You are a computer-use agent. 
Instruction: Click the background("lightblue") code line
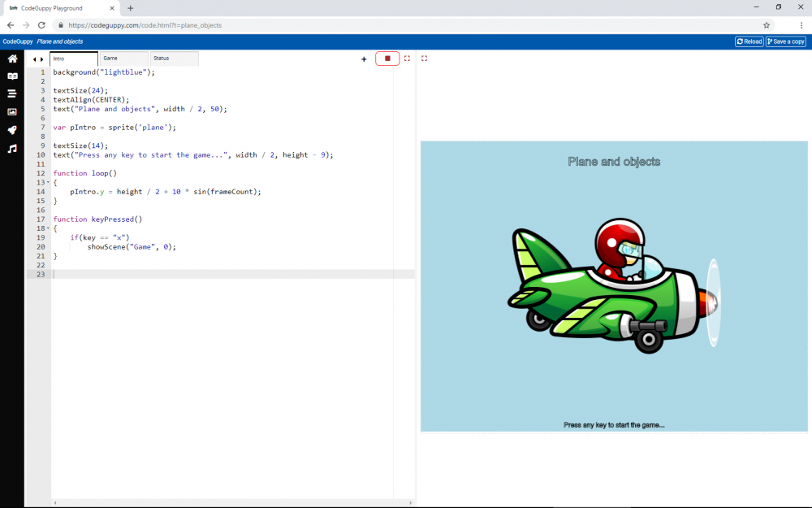(x=104, y=72)
